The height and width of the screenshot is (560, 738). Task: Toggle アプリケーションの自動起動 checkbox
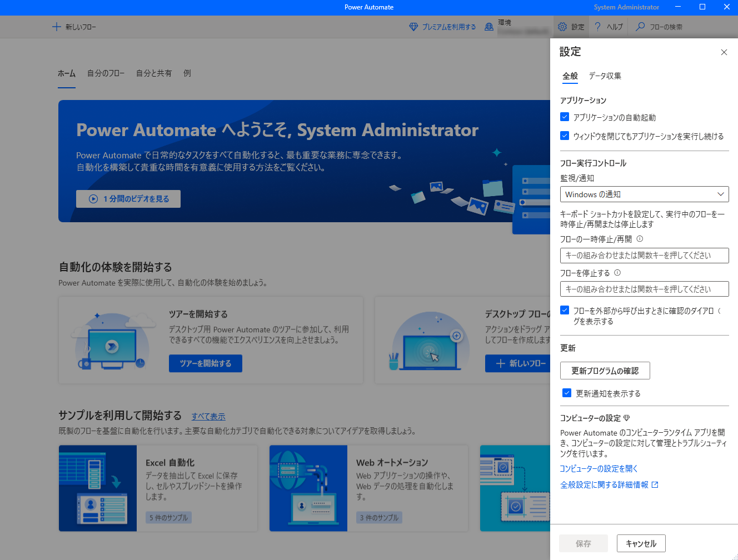(x=565, y=117)
